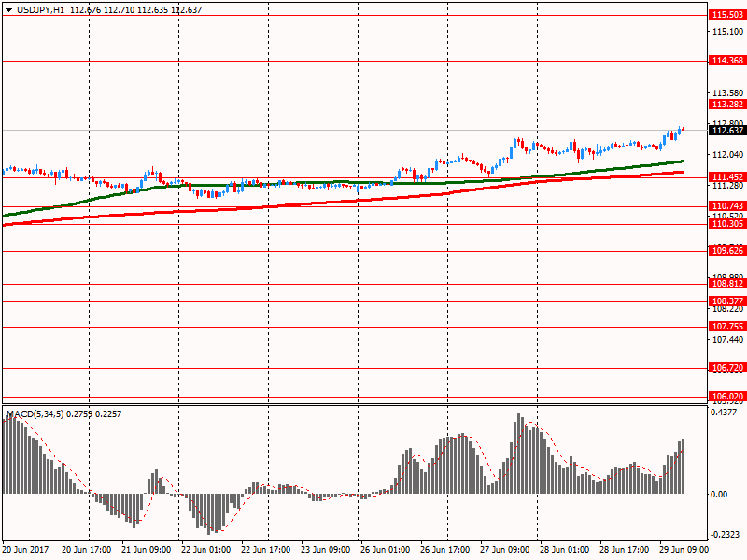Select the 29 Jun 09:00 time axis label
This screenshot has height=560, width=747.
[x=684, y=550]
